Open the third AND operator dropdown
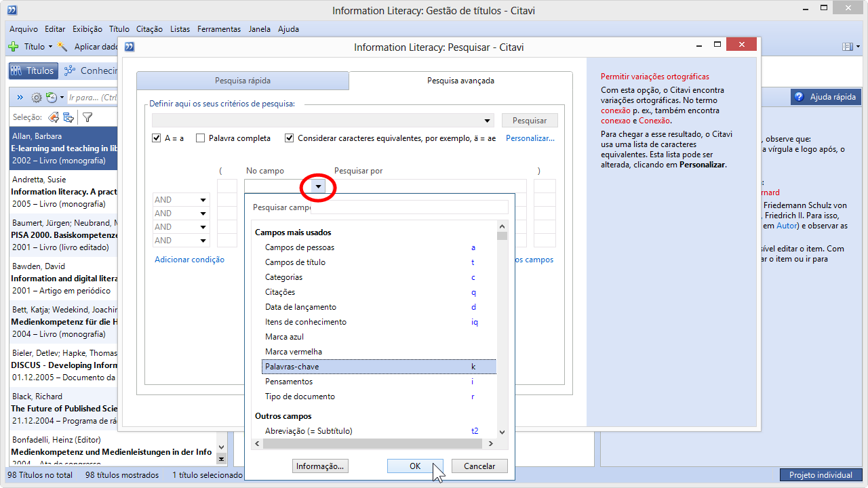 pyautogui.click(x=203, y=227)
